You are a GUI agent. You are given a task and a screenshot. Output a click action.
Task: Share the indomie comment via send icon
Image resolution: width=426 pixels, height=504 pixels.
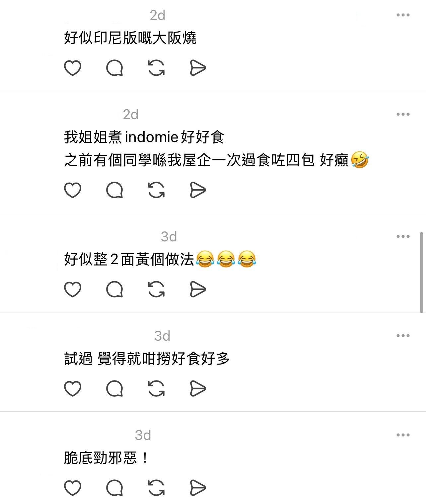click(x=198, y=190)
